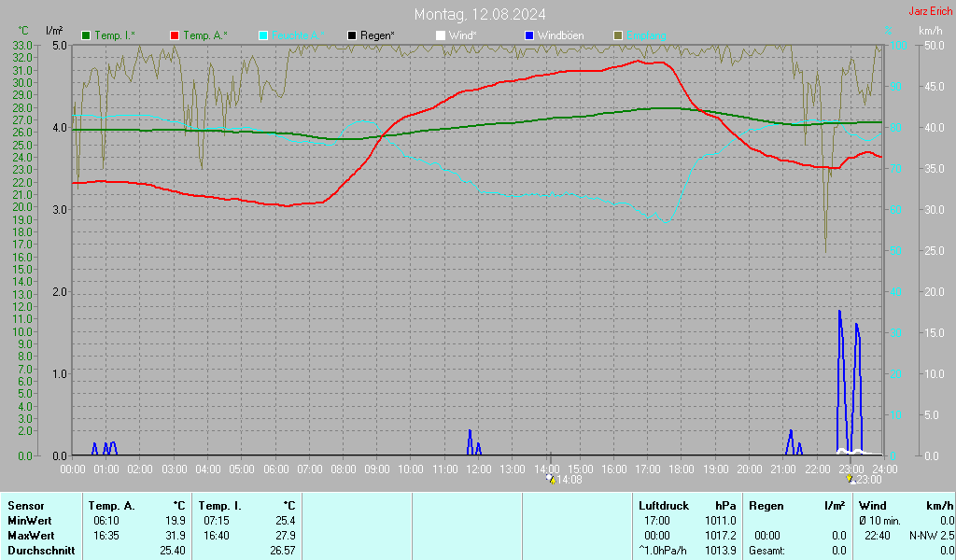Viewport: 956px width, 560px height.
Task: Click the white Wind legend swatch
Action: coord(441,35)
